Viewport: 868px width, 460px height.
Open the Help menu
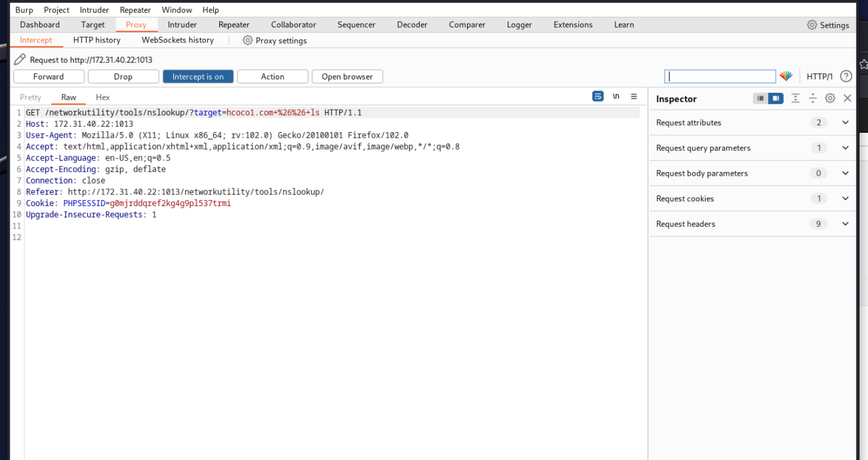(211, 10)
